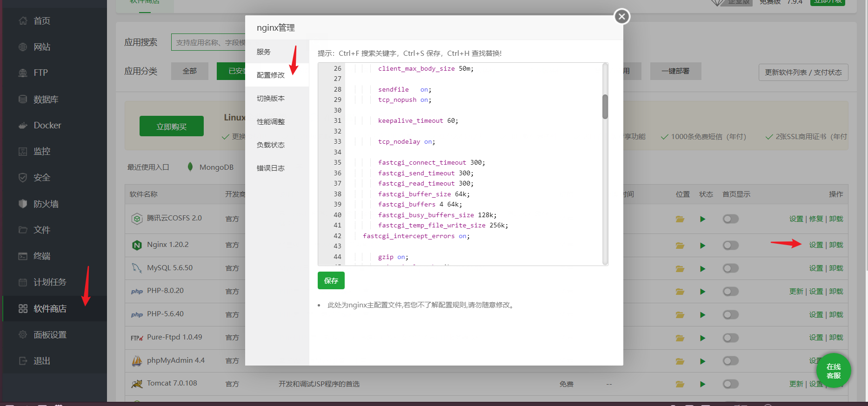Click 设置 for Pure-Ftpd 1.0.49
Viewport: 868px width, 406px height.
(816, 338)
